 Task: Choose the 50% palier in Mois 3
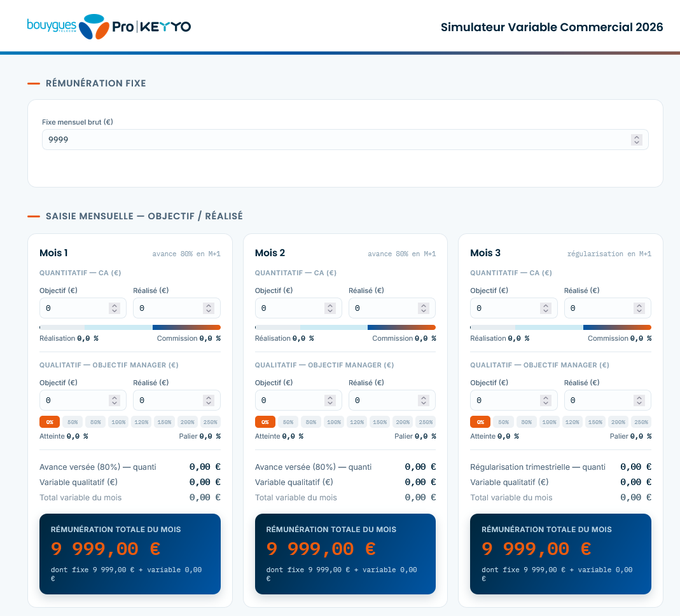pyautogui.click(x=504, y=422)
